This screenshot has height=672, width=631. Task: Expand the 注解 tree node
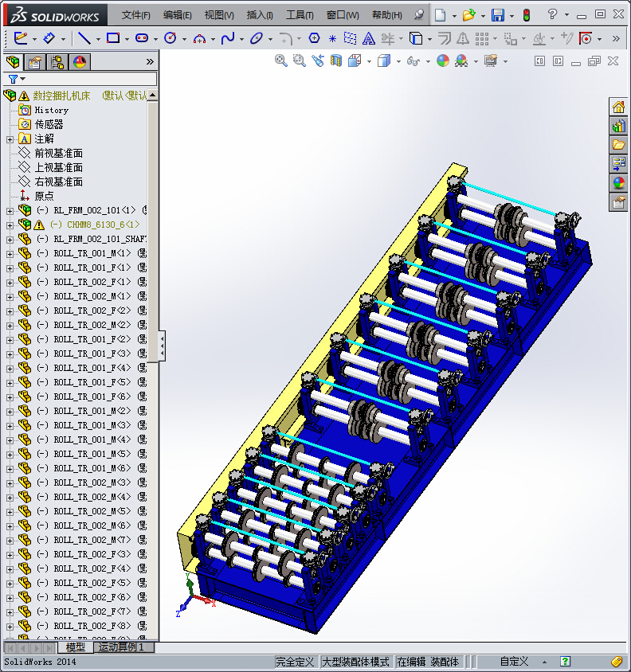click(10, 139)
